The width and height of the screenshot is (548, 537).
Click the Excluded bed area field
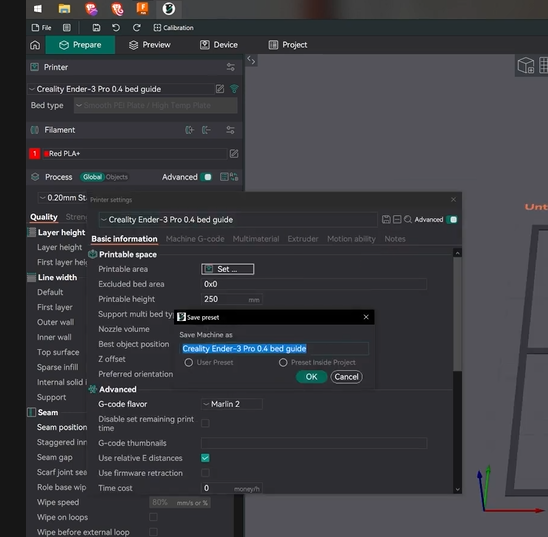(313, 284)
